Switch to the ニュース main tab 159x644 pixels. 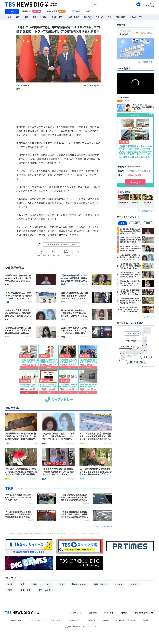click(x=12, y=11)
